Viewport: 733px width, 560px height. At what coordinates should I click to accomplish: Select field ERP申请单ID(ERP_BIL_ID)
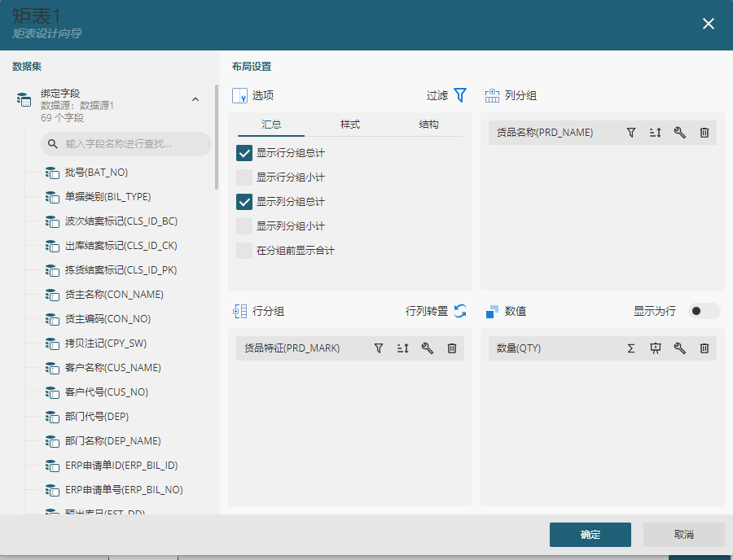[121, 466]
